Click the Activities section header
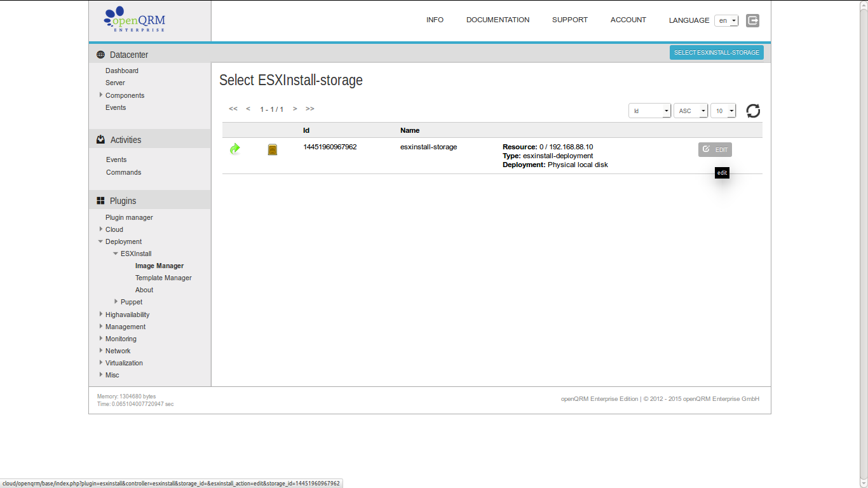 (x=149, y=140)
